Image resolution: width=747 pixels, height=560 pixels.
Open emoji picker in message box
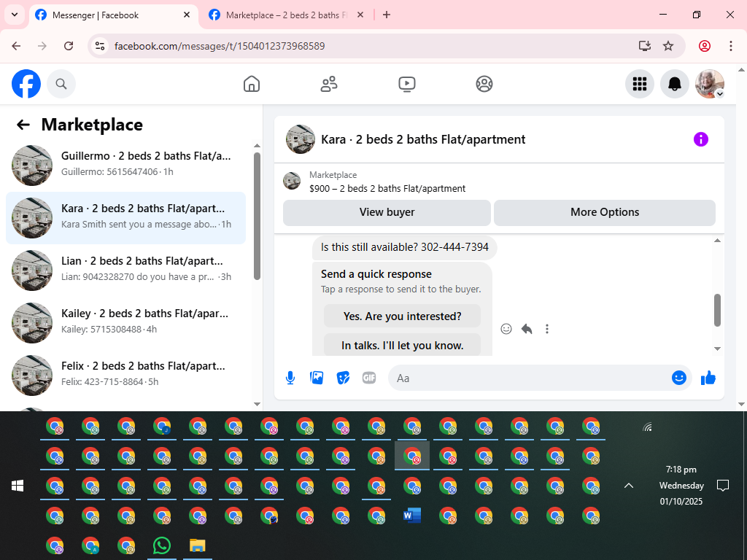[679, 378]
